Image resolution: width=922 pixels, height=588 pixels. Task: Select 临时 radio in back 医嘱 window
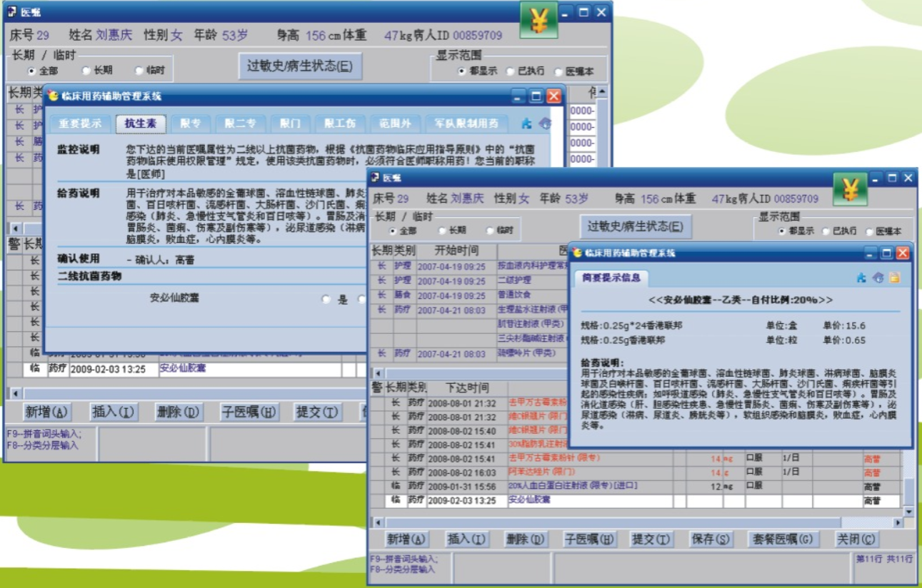pos(139,71)
